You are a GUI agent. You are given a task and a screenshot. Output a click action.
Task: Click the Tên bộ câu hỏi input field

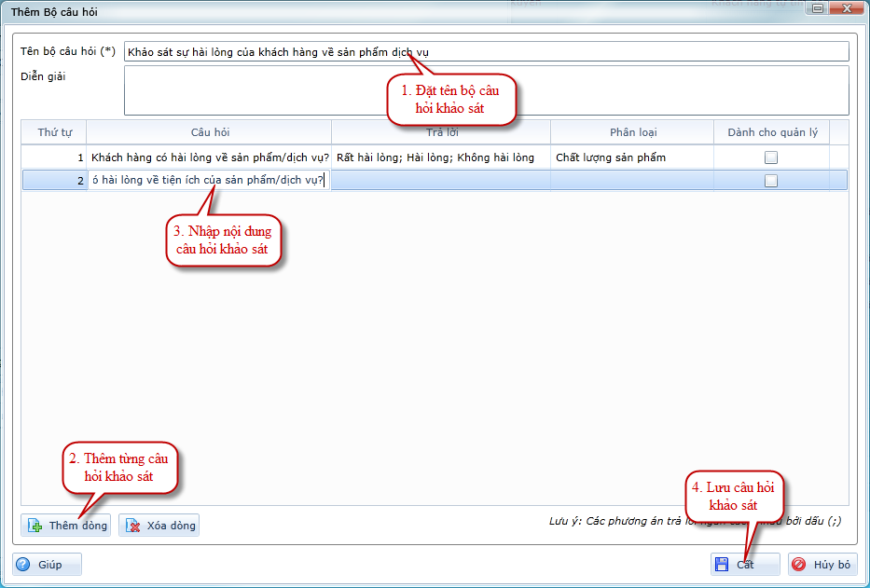(485, 52)
